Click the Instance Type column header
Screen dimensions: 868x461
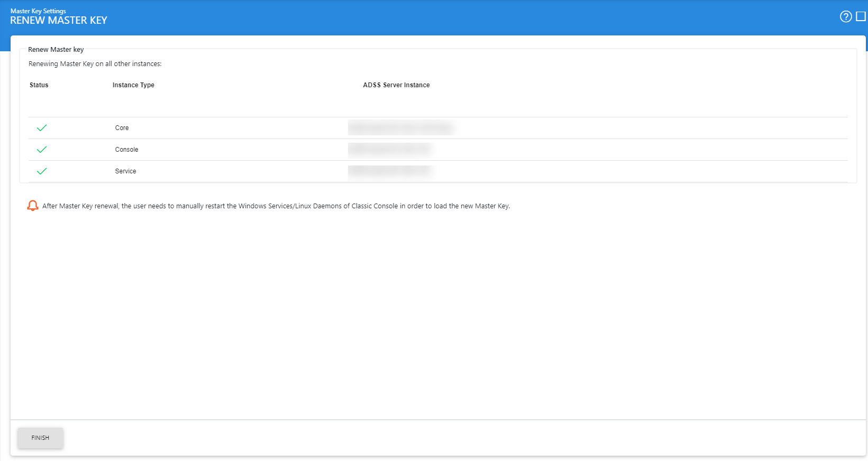click(x=133, y=85)
